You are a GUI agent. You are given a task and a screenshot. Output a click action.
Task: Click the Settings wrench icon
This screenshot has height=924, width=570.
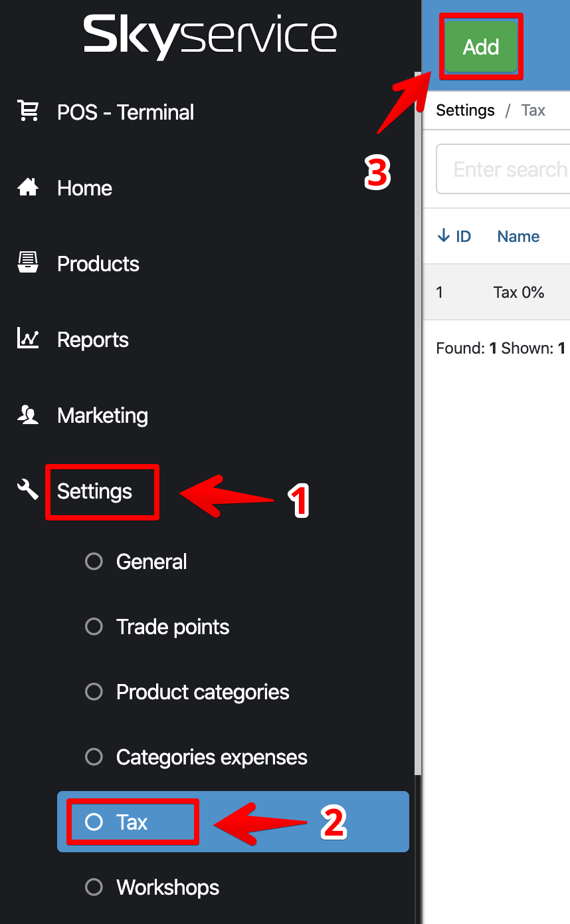tap(28, 491)
